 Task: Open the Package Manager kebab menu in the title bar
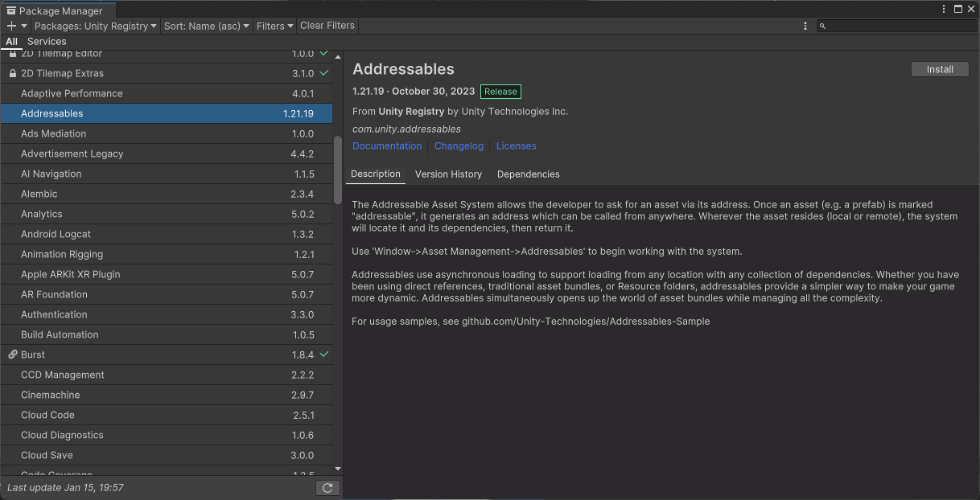click(x=945, y=10)
